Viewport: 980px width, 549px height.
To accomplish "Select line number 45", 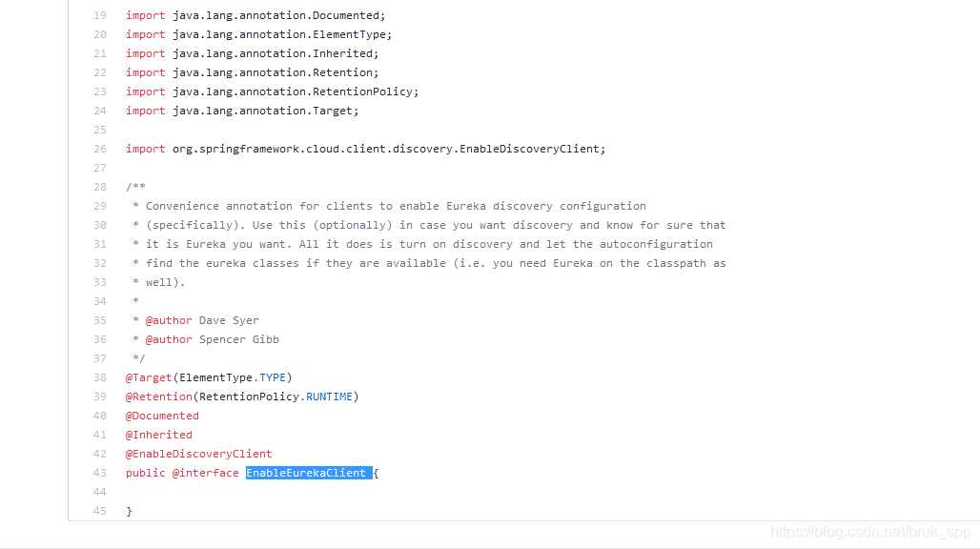I will pos(100,511).
